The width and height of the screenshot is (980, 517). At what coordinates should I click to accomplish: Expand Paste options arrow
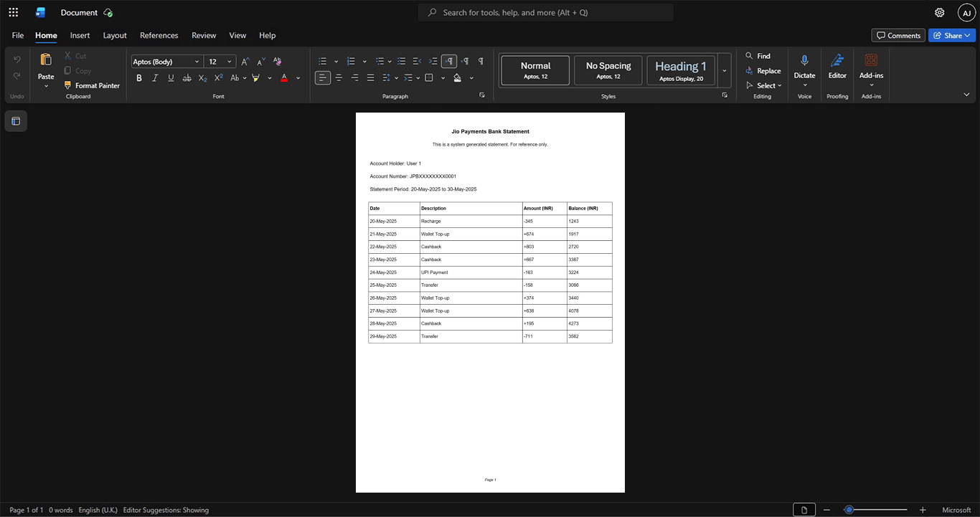click(x=46, y=86)
